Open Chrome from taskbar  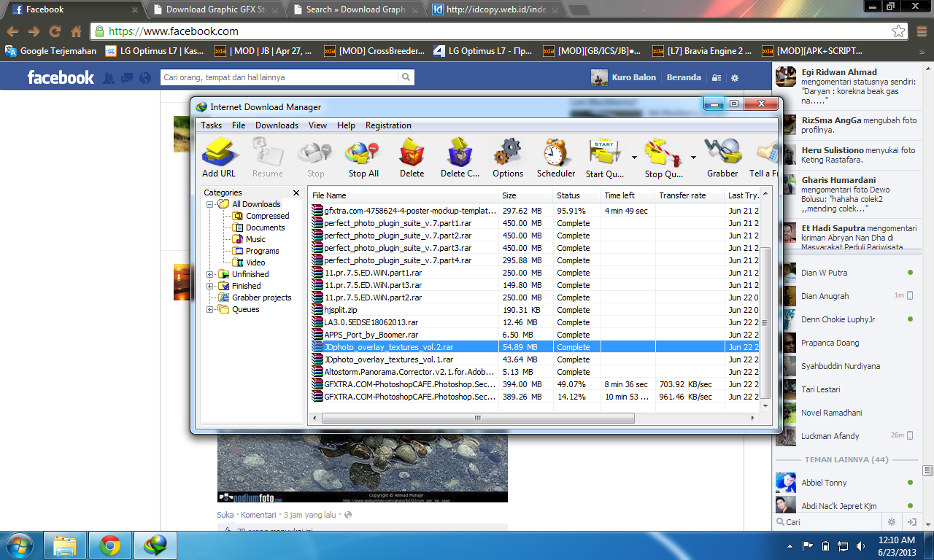[x=110, y=545]
